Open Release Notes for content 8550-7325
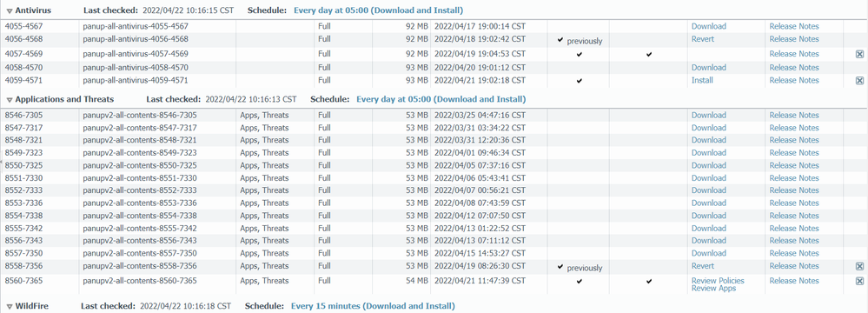Viewport: 868px width, 313px height. coord(794,165)
